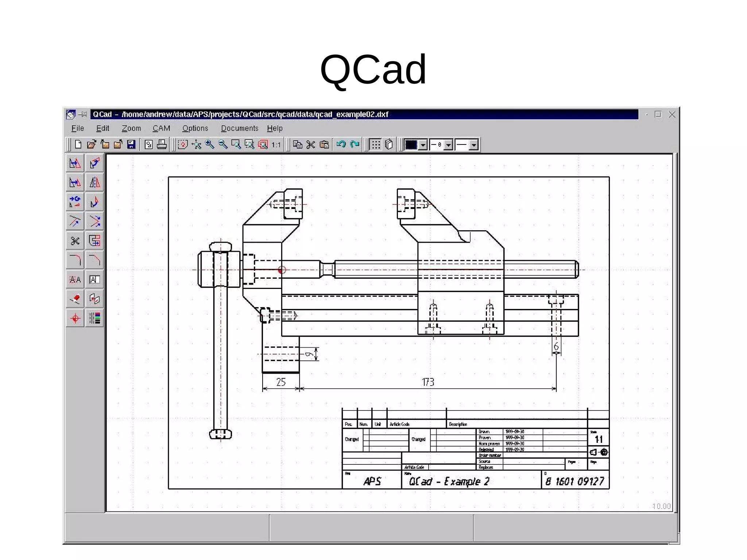Choose the Bevel corner (chamfer) tool
The width and height of the screenshot is (747, 560).
(x=94, y=260)
